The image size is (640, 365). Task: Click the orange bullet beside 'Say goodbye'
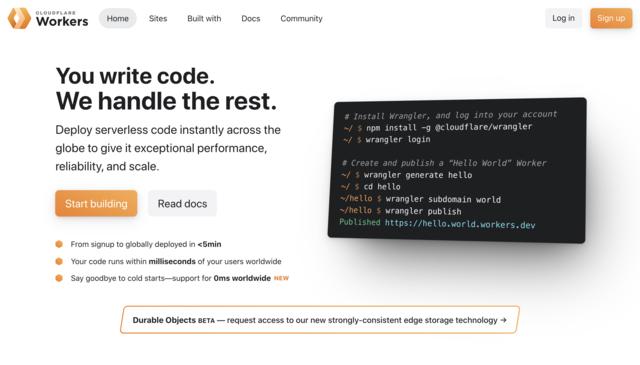tap(59, 278)
